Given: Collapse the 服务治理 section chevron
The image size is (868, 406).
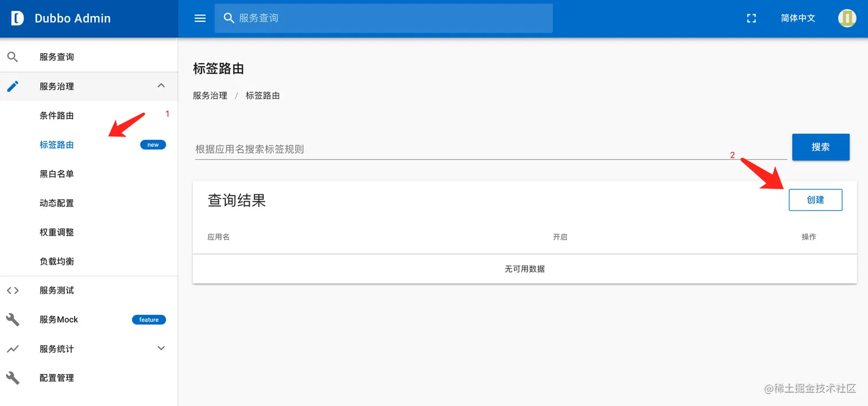Looking at the screenshot, I should click(161, 86).
